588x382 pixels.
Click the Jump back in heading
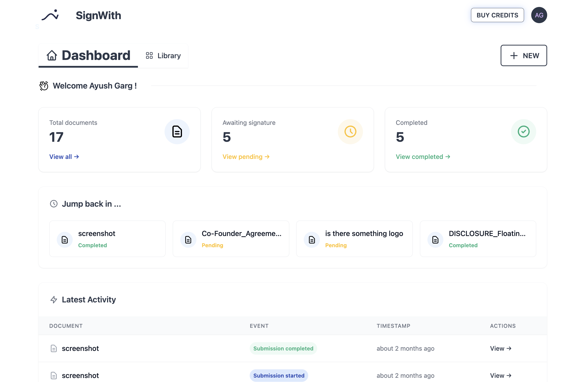click(x=91, y=204)
